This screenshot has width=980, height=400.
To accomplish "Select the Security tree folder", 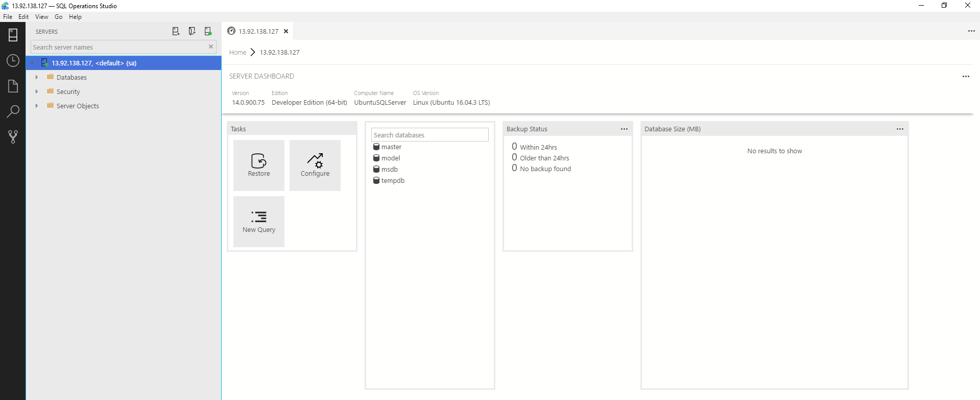I will point(68,91).
